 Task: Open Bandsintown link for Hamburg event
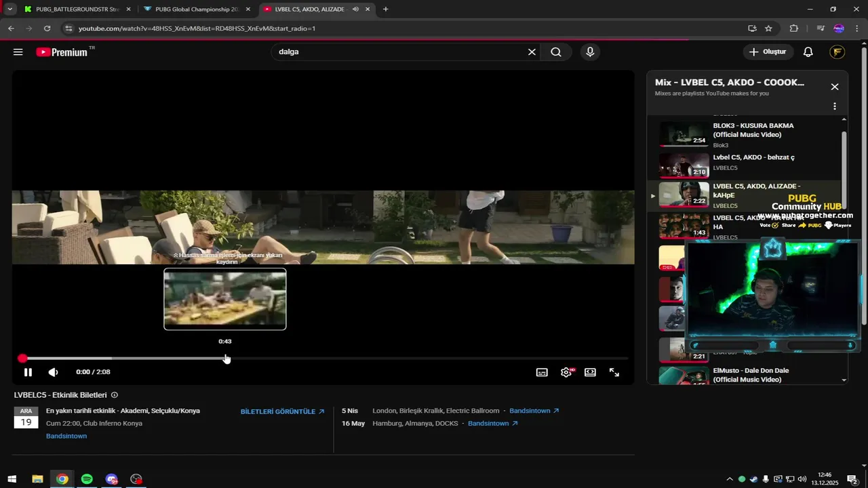click(493, 424)
